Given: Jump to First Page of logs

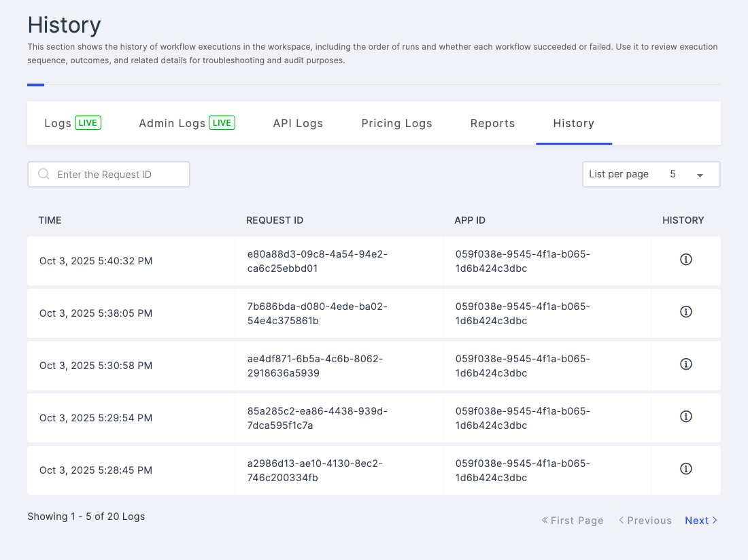Looking at the screenshot, I should 572,521.
